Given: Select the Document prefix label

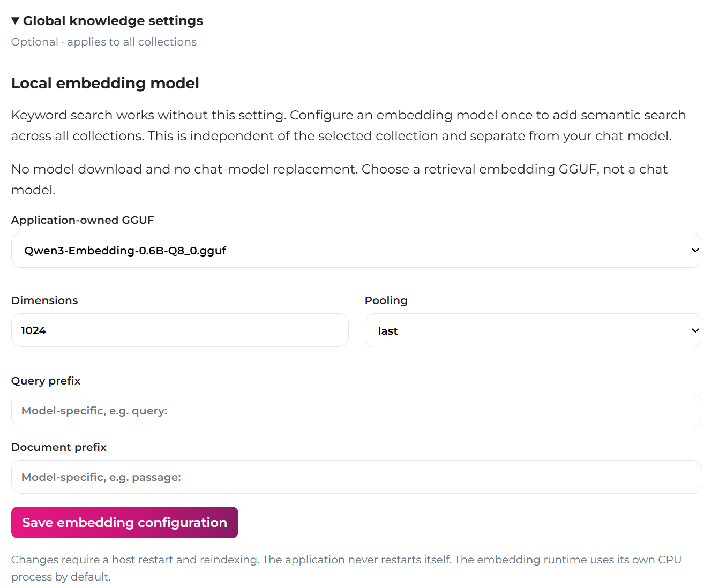Looking at the screenshot, I should (x=59, y=447).
